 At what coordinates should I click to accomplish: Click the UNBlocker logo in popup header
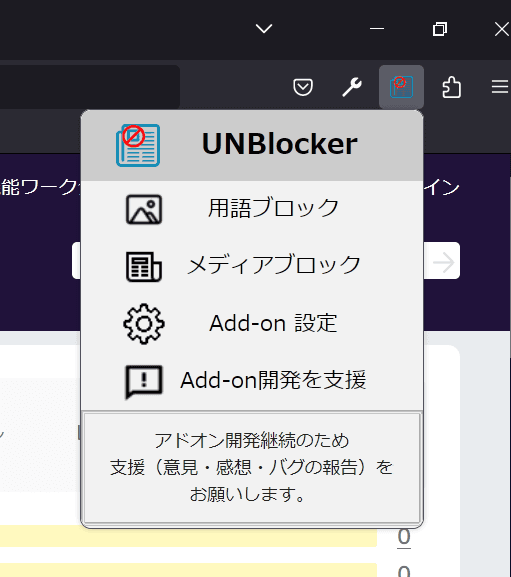pyautogui.click(x=138, y=145)
